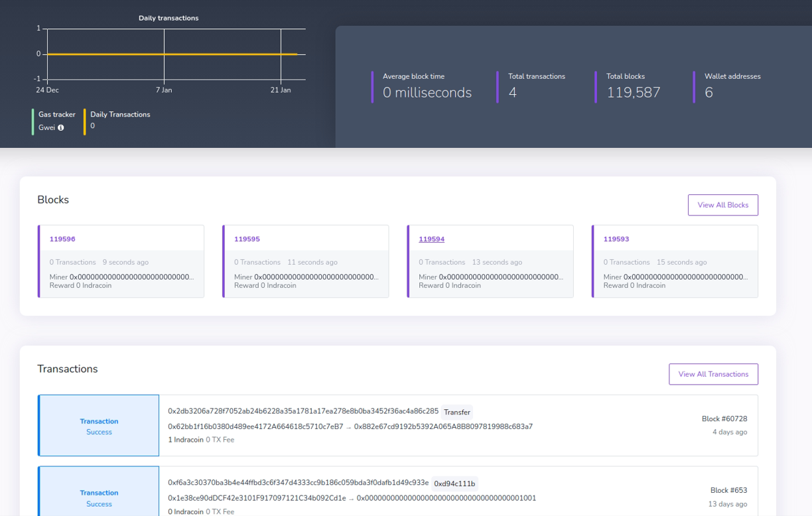This screenshot has height=516, width=812.
Task: Click the purple accent bar on block 119596
Action: [38, 261]
